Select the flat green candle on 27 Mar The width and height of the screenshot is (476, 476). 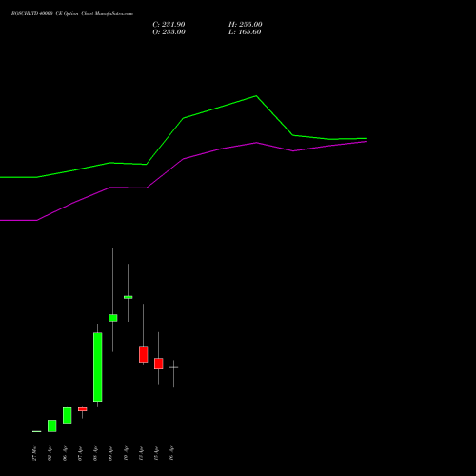pyautogui.click(x=37, y=431)
